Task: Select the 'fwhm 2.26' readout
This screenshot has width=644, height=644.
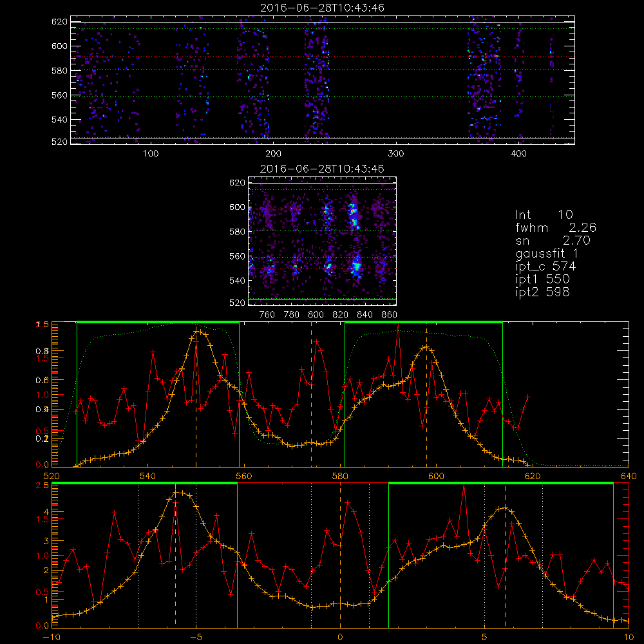Action: tap(556, 227)
